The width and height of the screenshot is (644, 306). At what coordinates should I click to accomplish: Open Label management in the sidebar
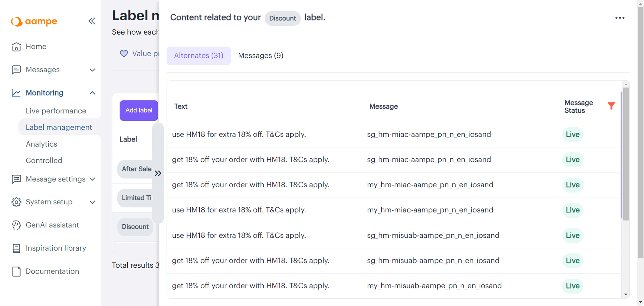point(59,127)
